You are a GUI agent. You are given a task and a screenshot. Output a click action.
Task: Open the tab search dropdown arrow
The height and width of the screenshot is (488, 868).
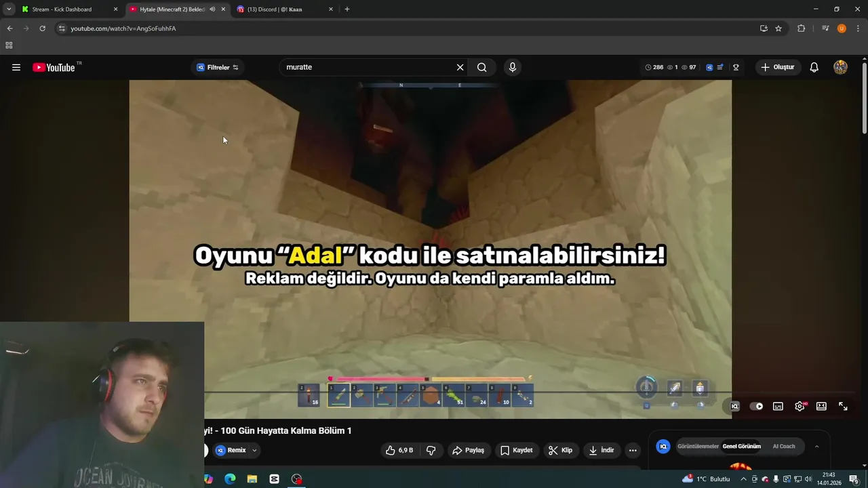click(x=8, y=9)
